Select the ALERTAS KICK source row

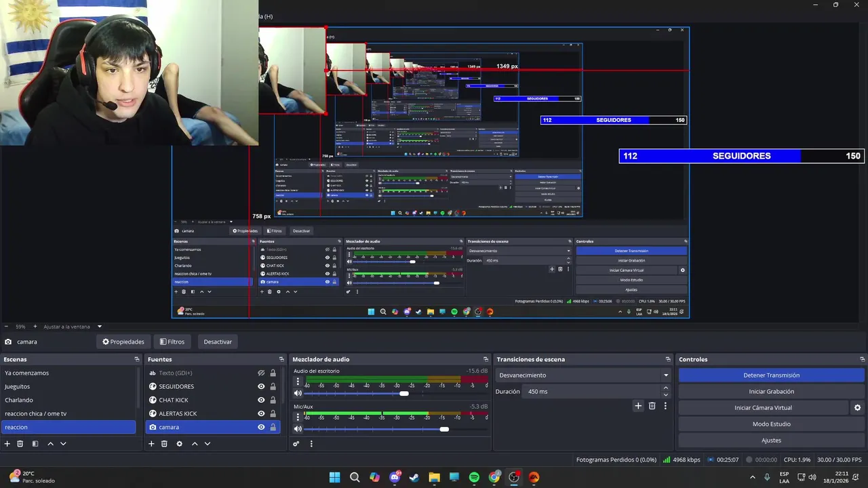point(213,413)
